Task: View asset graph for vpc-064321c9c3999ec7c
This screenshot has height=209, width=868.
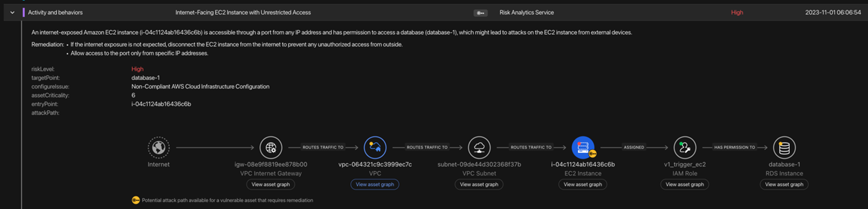Action: click(375, 184)
